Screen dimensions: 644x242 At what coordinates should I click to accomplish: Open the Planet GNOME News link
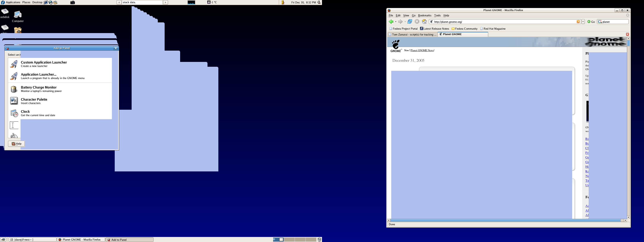[422, 50]
